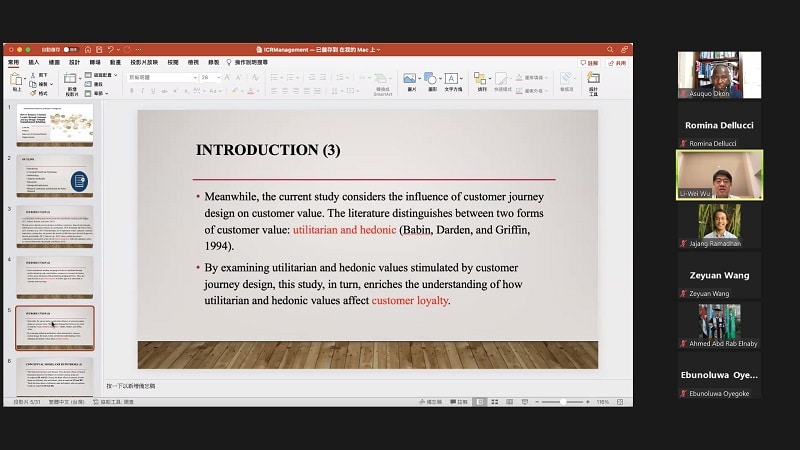The image size is (800, 450).
Task: Click the Share button
Action: [x=617, y=62]
